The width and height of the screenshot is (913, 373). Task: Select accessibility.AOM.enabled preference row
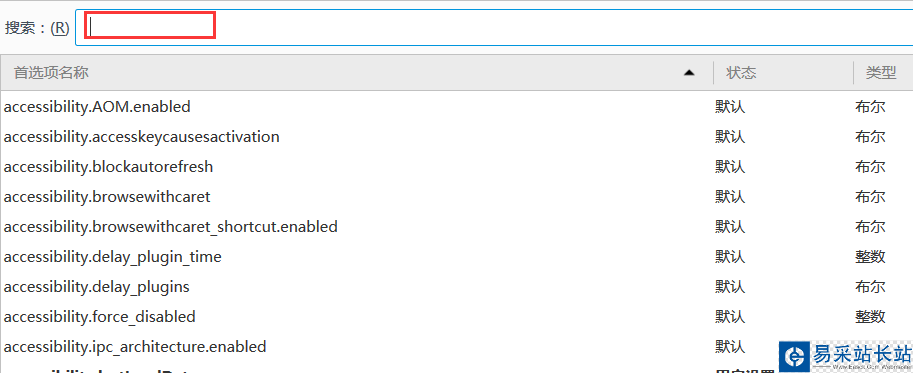(x=456, y=106)
